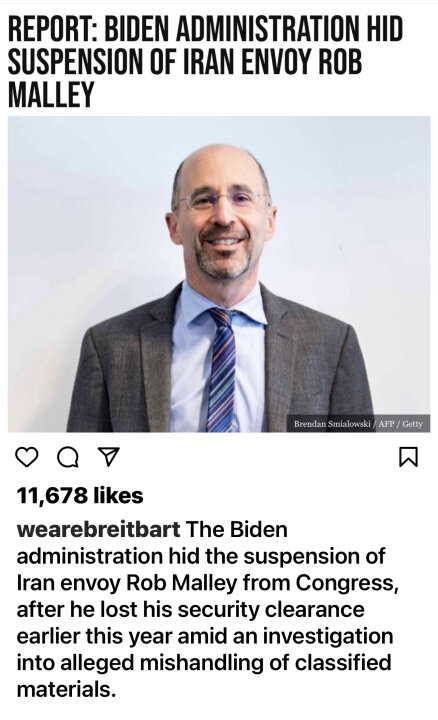Click "The Biden" after the username in caption
Screen dimensions: 438x720
[236, 529]
